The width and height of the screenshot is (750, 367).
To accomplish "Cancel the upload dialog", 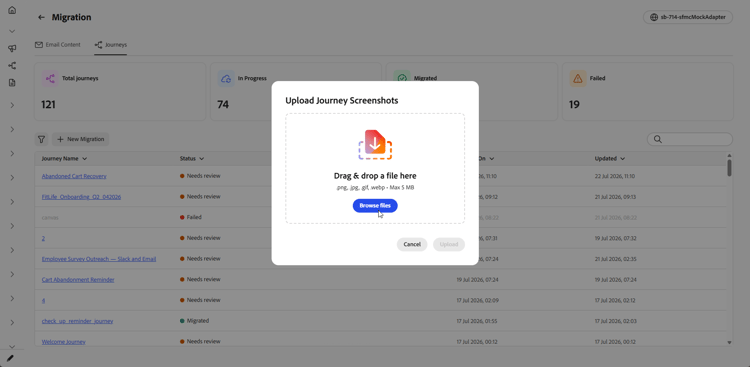I will pyautogui.click(x=412, y=245).
